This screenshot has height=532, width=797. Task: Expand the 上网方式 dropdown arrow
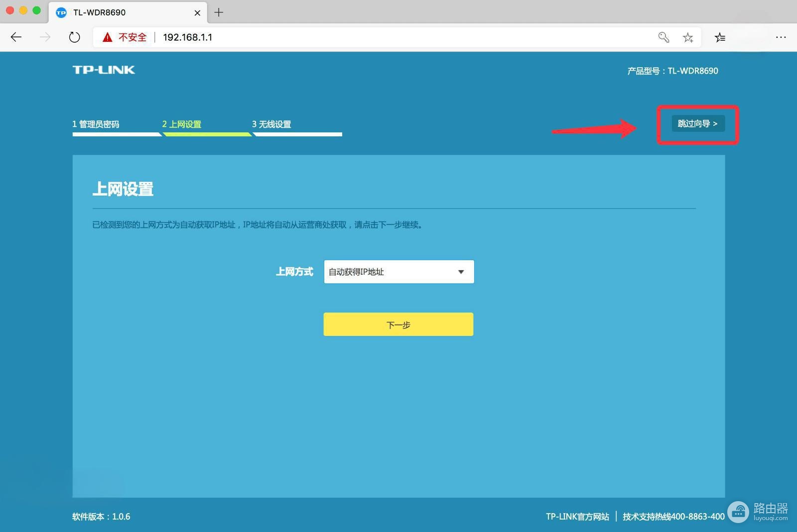click(461, 272)
